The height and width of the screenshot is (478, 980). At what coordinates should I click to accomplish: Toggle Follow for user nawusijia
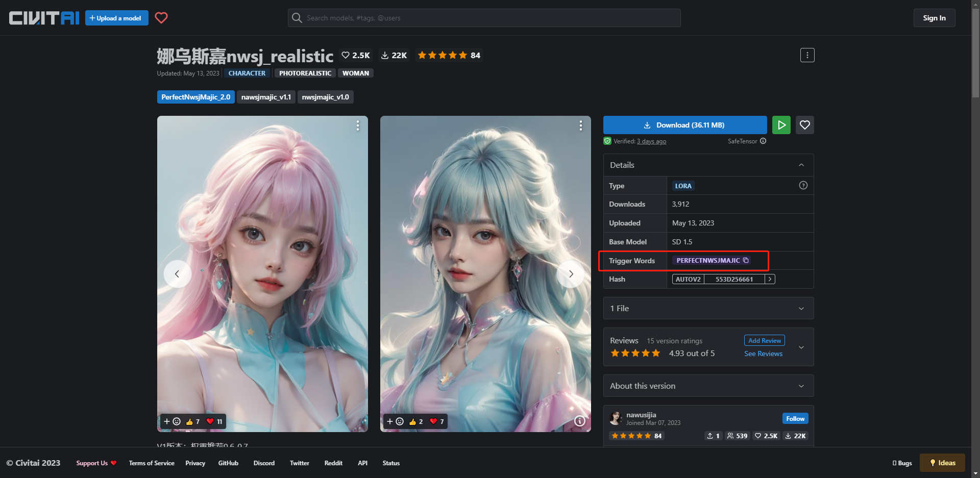(x=795, y=419)
